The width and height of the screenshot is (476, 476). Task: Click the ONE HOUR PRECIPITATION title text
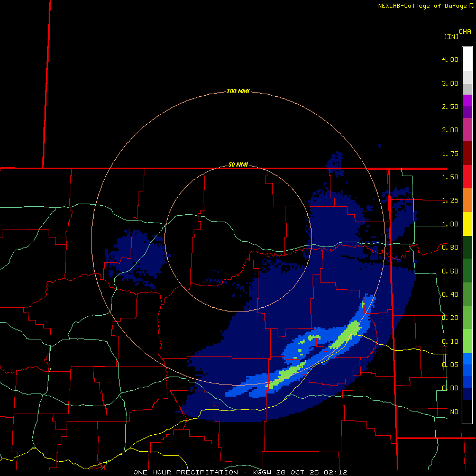click(x=186, y=472)
